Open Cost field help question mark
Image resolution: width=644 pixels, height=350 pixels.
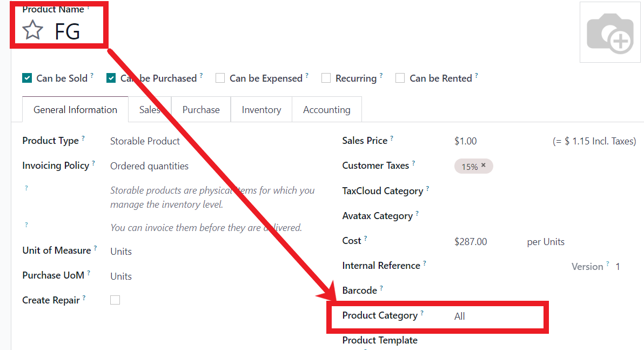366,238
